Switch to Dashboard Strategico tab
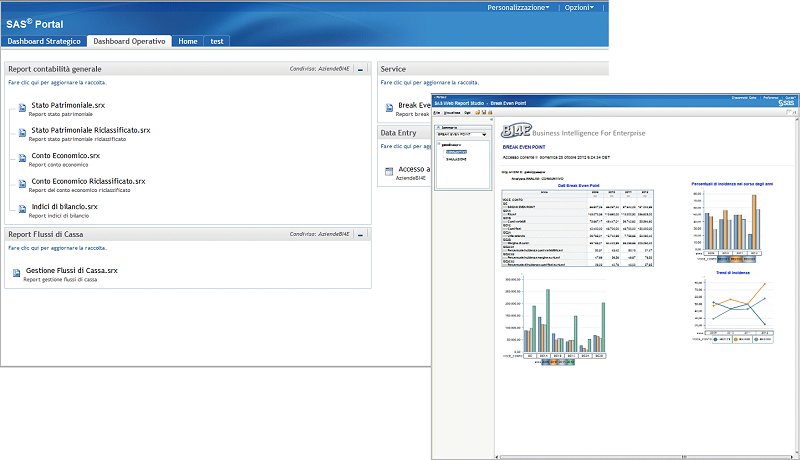The height and width of the screenshot is (460, 800). [x=44, y=41]
